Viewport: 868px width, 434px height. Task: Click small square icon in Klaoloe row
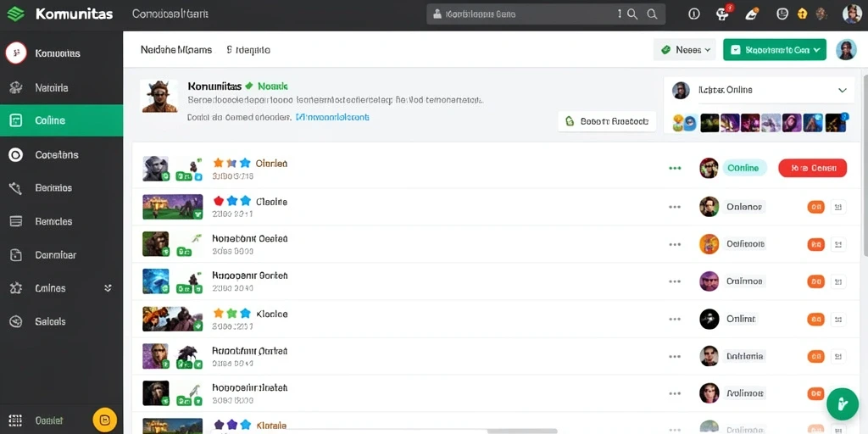(x=838, y=320)
